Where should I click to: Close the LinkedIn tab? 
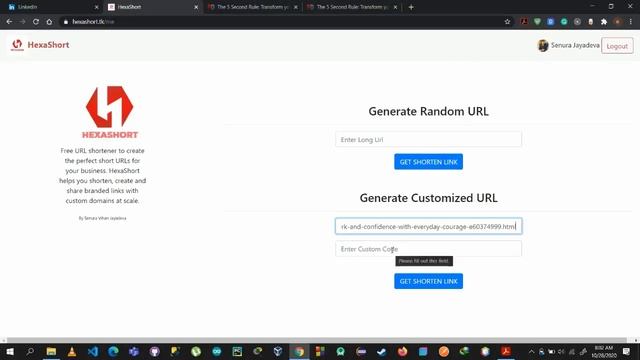tap(96, 7)
